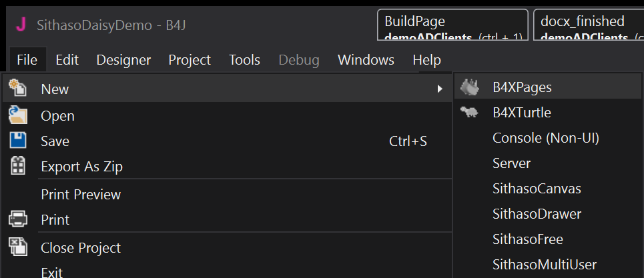The width and height of the screenshot is (644, 278).
Task: Select Print Preview from File menu
Action: click(81, 195)
